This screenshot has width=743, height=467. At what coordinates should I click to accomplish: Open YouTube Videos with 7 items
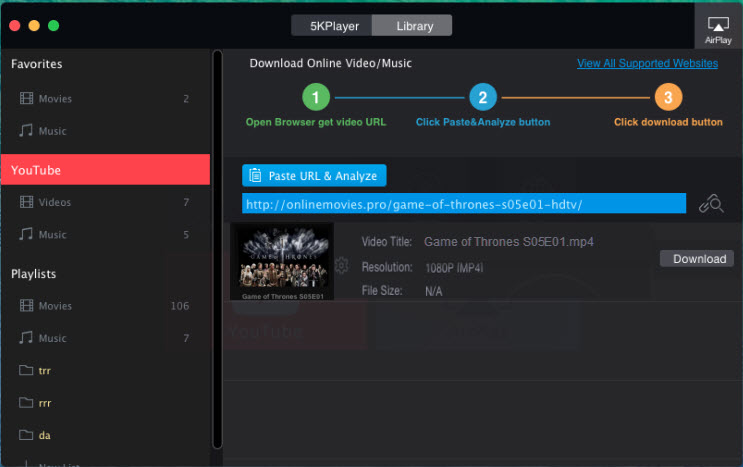[105, 202]
